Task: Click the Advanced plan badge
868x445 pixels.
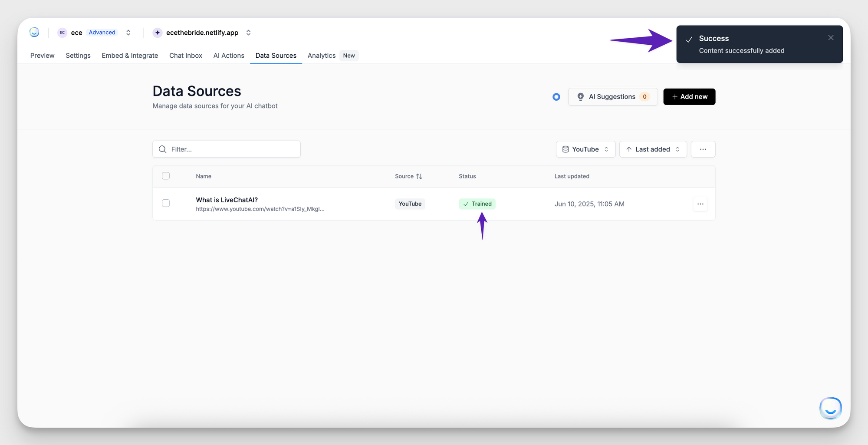Action: point(102,33)
